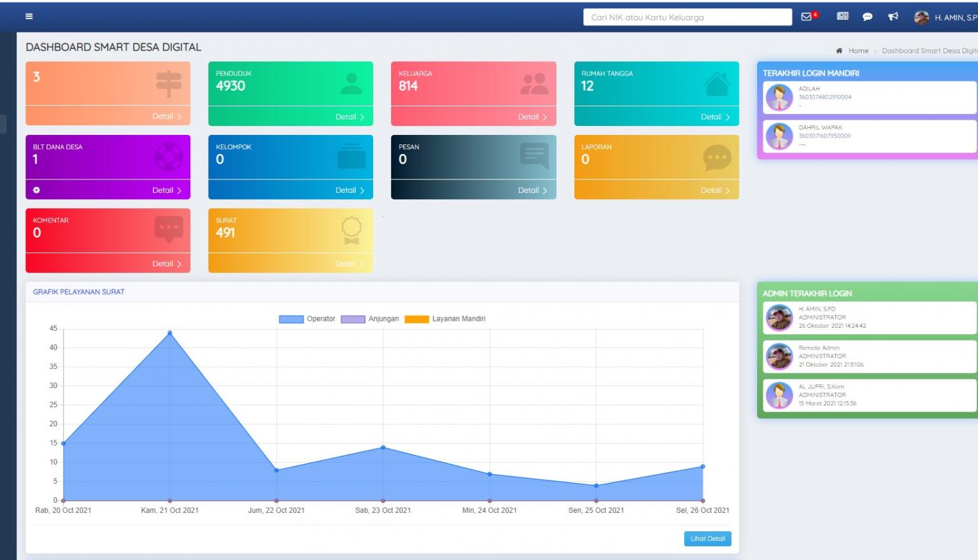Click the ID card icon in header
978x560 pixels.
tap(842, 17)
